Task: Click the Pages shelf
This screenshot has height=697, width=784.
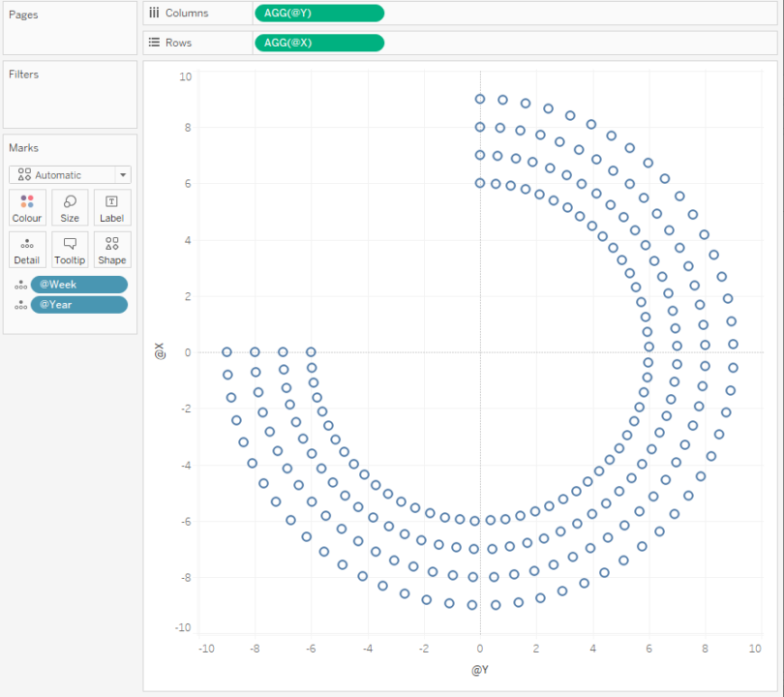Action: [69, 27]
